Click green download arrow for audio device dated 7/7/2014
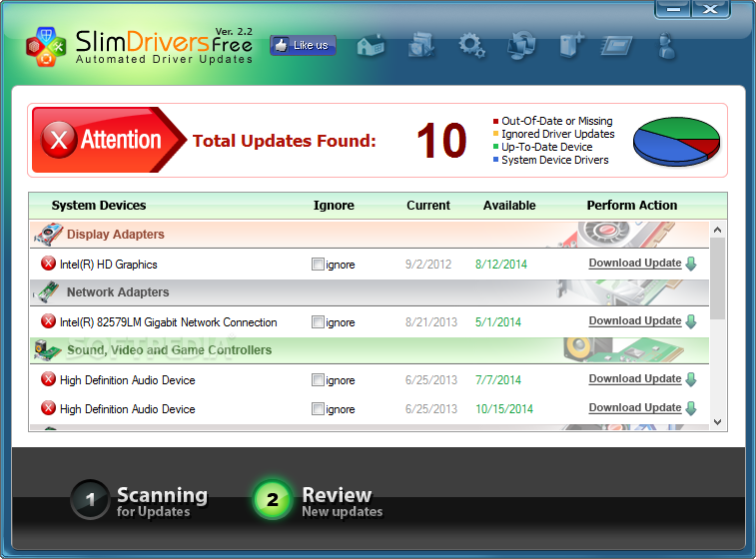Viewport: 756px width, 559px height. click(x=691, y=379)
